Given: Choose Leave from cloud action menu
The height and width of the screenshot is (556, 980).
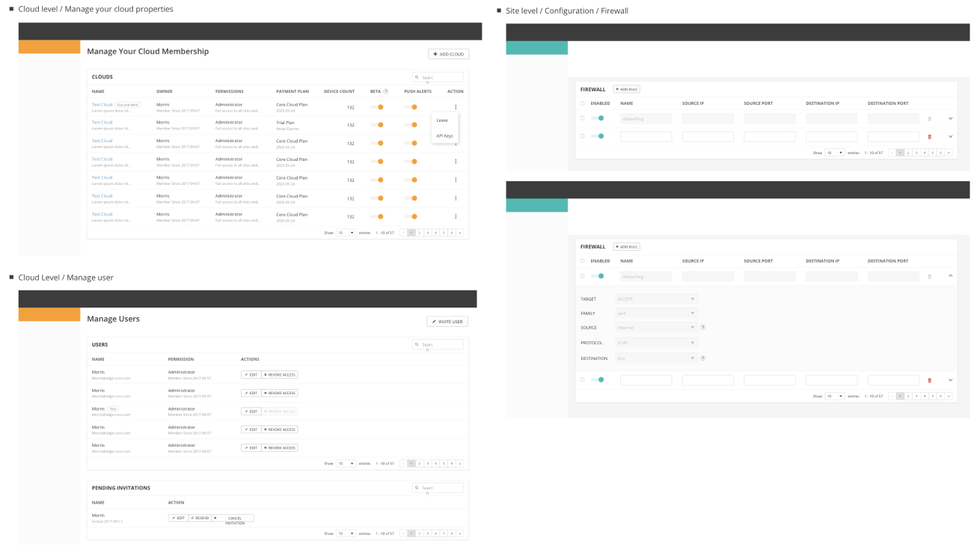Looking at the screenshot, I should tap(442, 120).
